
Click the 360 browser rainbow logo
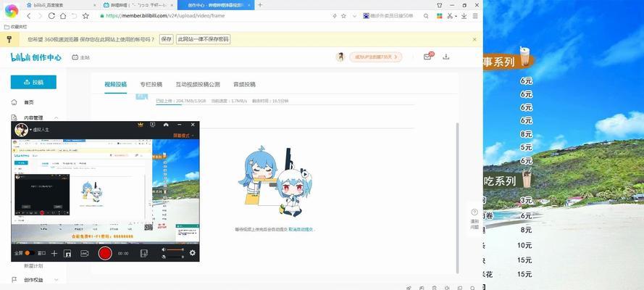coord(12,10)
